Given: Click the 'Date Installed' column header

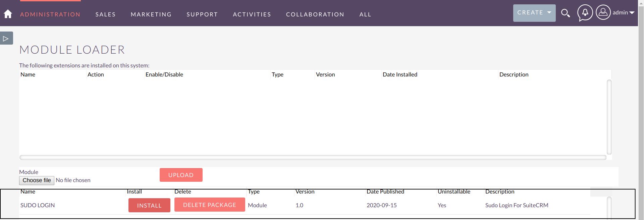Looking at the screenshot, I should (x=400, y=74).
